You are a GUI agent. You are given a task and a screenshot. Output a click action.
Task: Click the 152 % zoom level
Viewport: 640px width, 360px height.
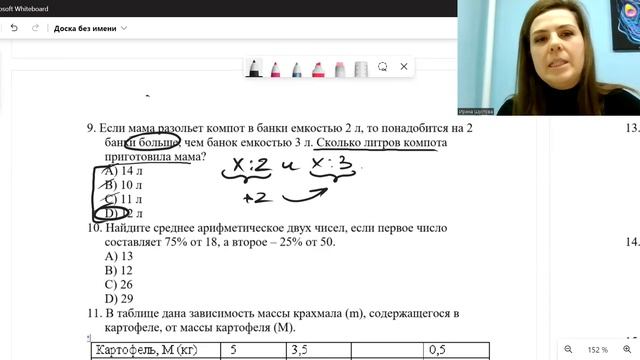coord(598,350)
